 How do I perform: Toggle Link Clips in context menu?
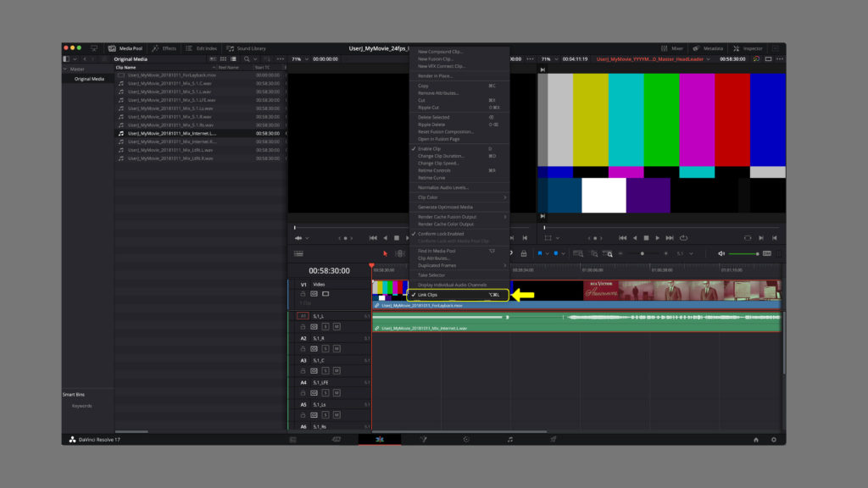458,295
